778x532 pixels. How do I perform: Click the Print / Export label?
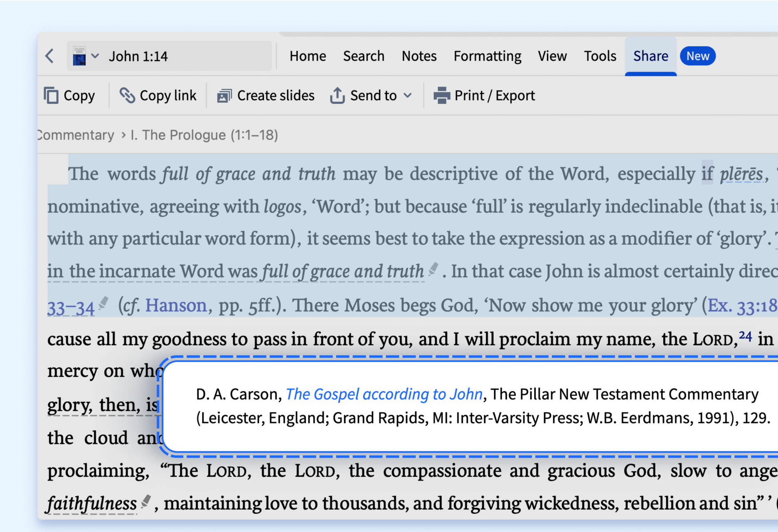coord(495,96)
